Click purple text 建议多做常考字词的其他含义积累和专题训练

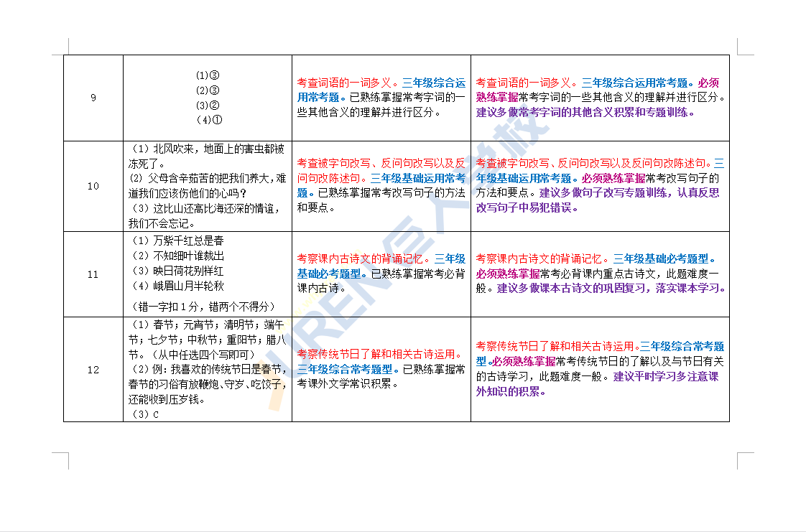coord(585,113)
